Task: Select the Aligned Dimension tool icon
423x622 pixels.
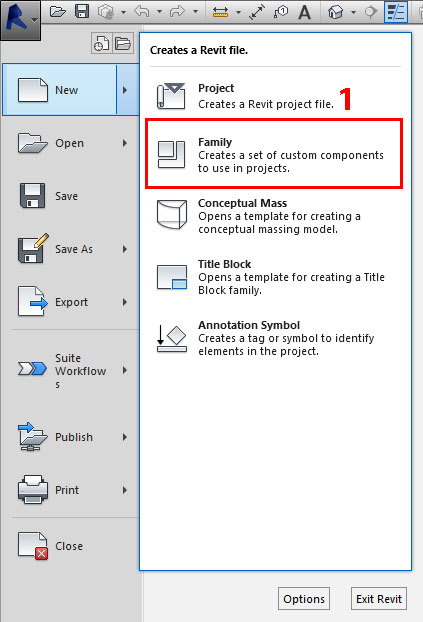Action: pyautogui.click(x=257, y=12)
